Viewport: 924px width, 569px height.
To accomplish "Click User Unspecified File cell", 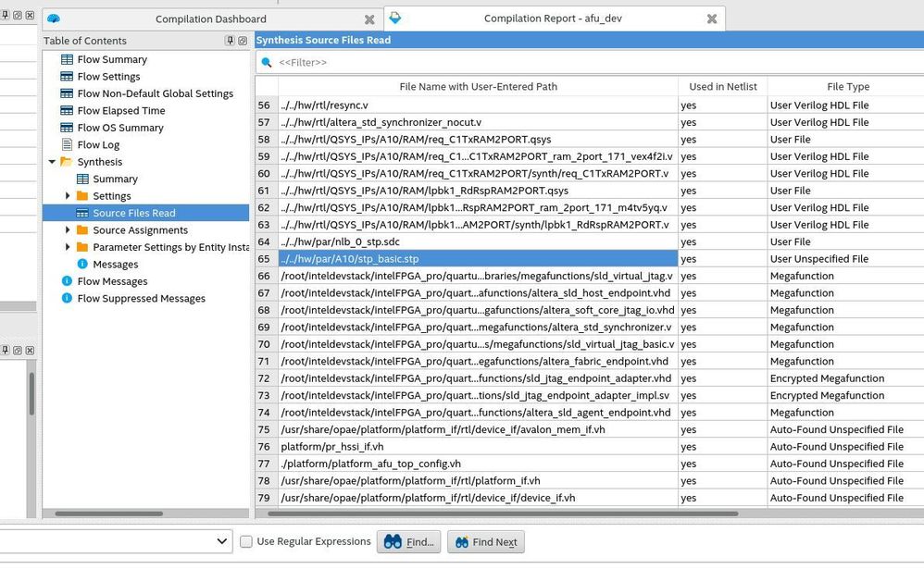I will tap(845, 259).
